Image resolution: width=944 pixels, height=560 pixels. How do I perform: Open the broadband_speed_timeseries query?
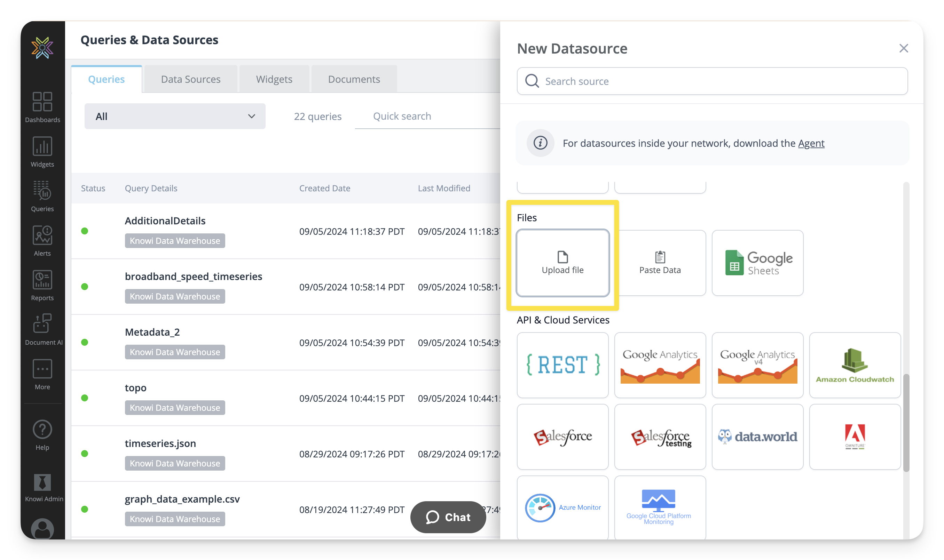[193, 277]
